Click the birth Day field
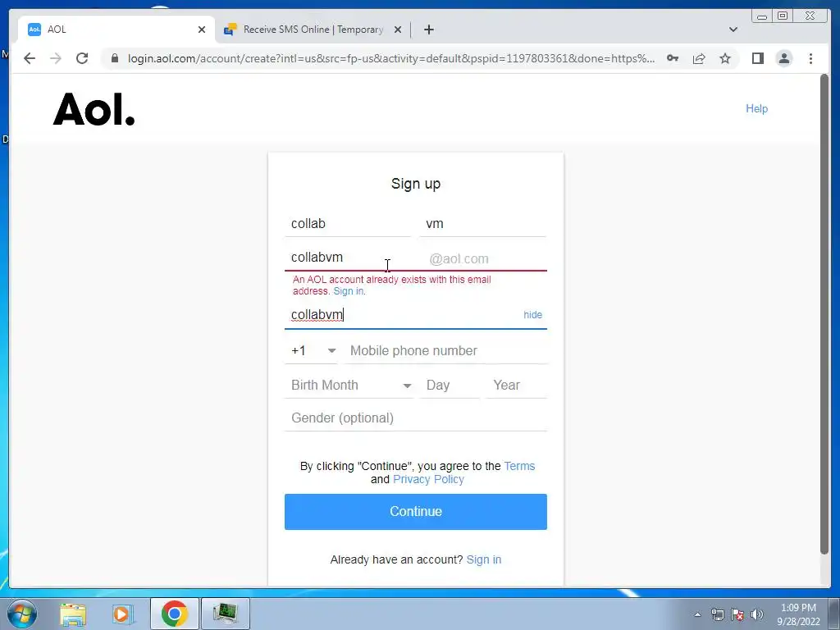Screen dimensions: 840x630 tap(450, 386)
